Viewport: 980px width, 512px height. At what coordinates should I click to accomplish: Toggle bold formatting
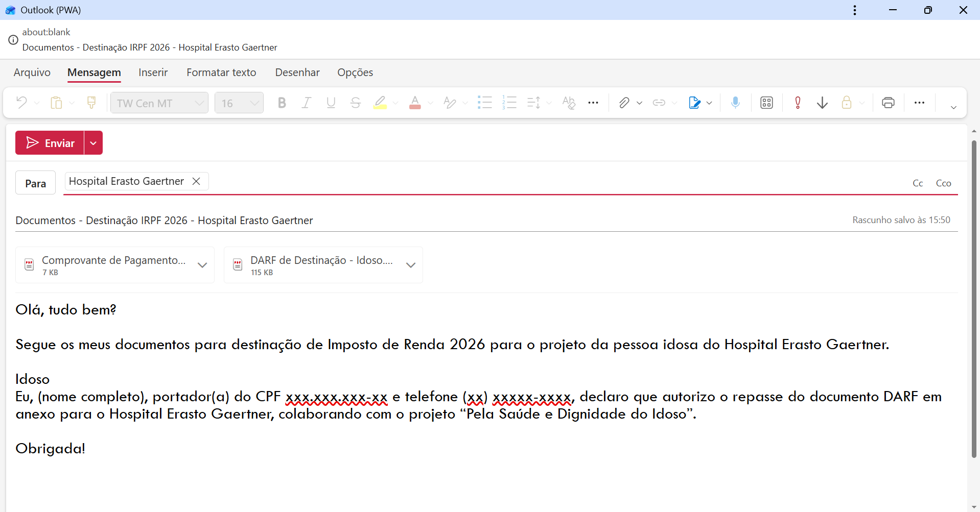pyautogui.click(x=282, y=103)
